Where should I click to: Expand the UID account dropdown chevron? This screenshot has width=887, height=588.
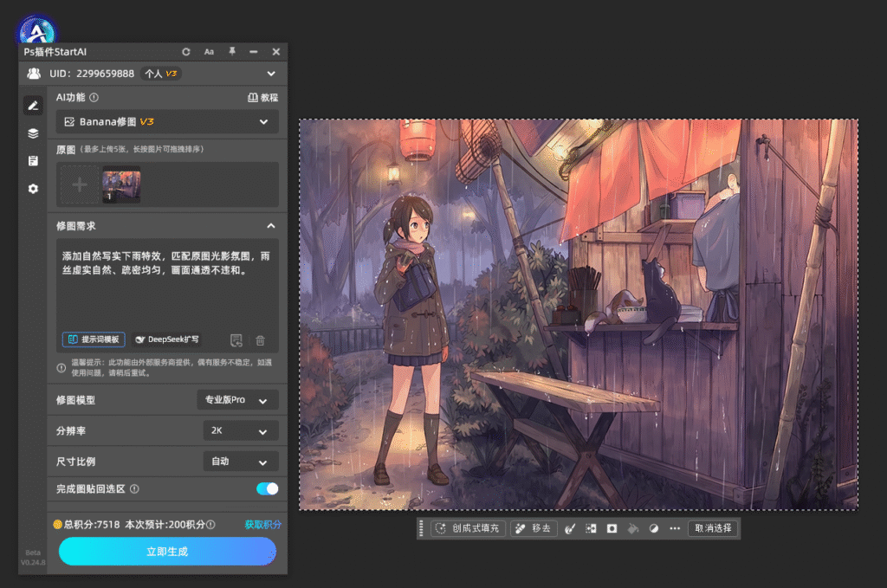[271, 74]
